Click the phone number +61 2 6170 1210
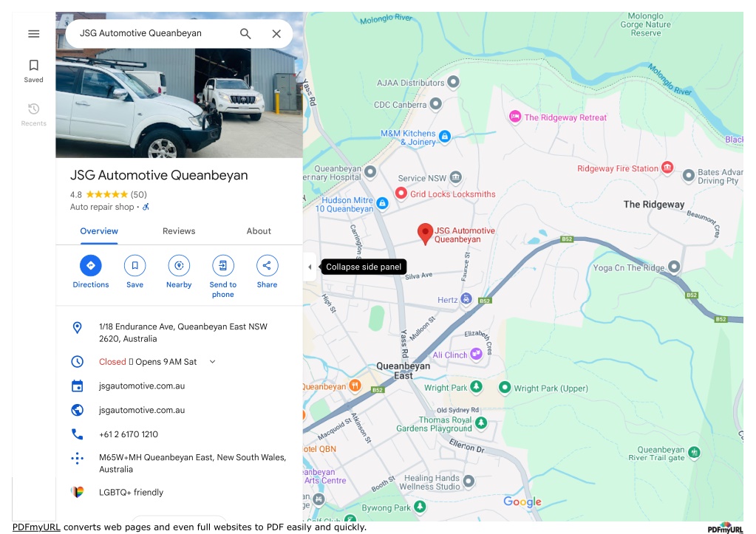Viewport: 756px width, 534px height. pos(129,434)
